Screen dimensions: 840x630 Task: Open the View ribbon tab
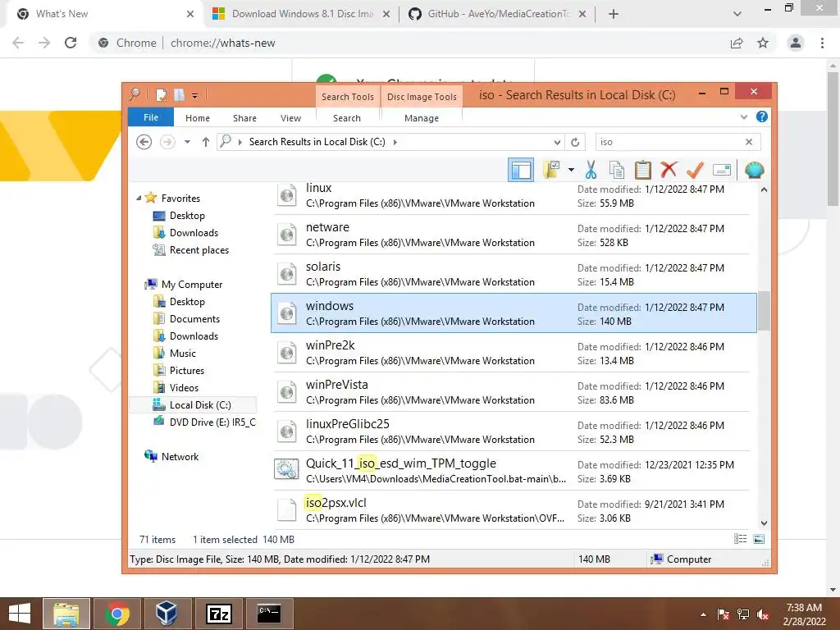291,118
